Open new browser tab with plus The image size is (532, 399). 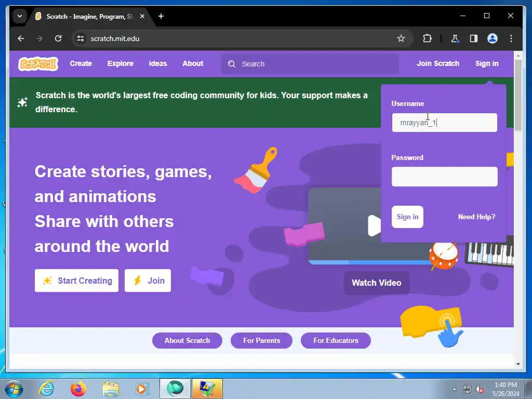161,16
